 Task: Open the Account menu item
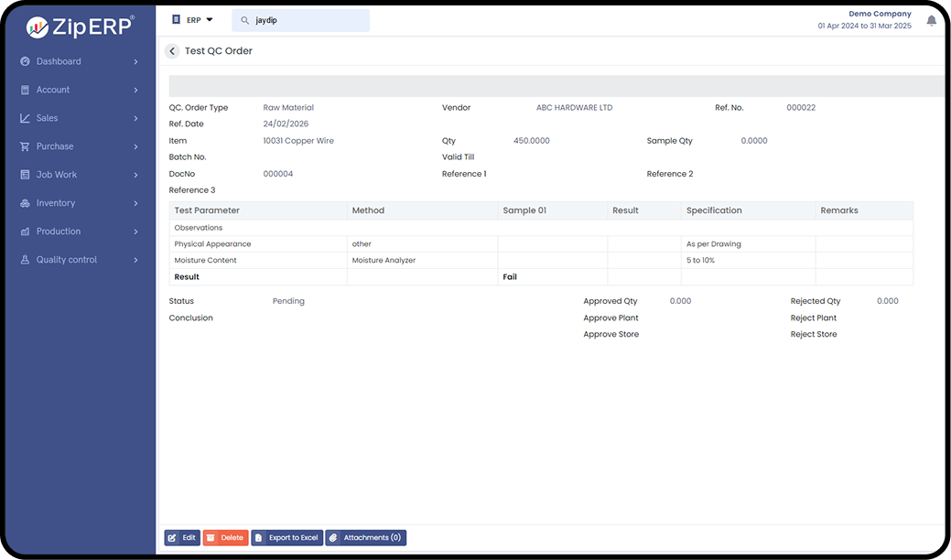(53, 90)
